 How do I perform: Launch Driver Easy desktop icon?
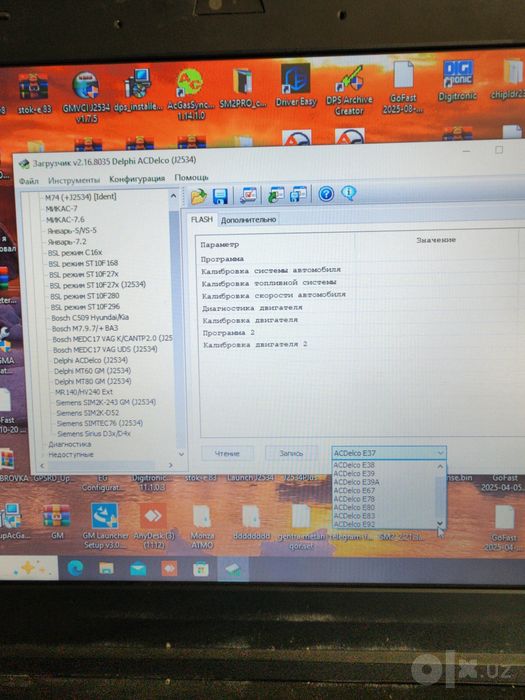[x=296, y=85]
